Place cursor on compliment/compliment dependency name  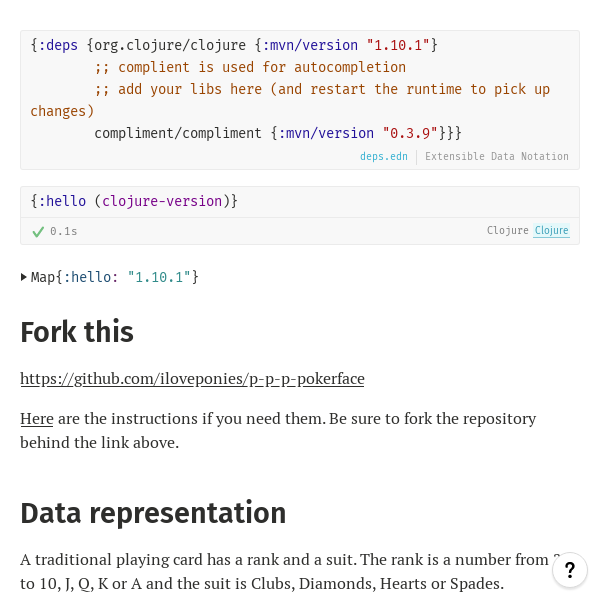point(178,133)
